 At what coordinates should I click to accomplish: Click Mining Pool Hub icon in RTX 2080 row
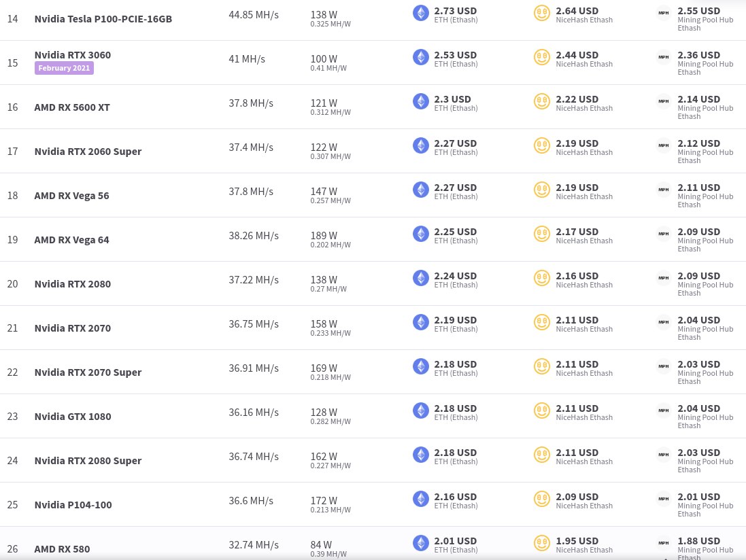pyautogui.click(x=663, y=278)
